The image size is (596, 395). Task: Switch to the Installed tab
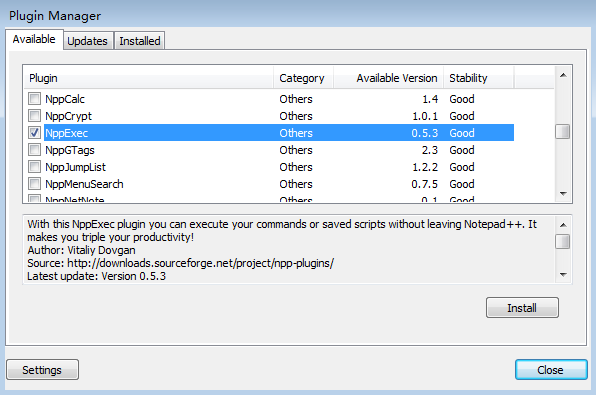[x=139, y=41]
